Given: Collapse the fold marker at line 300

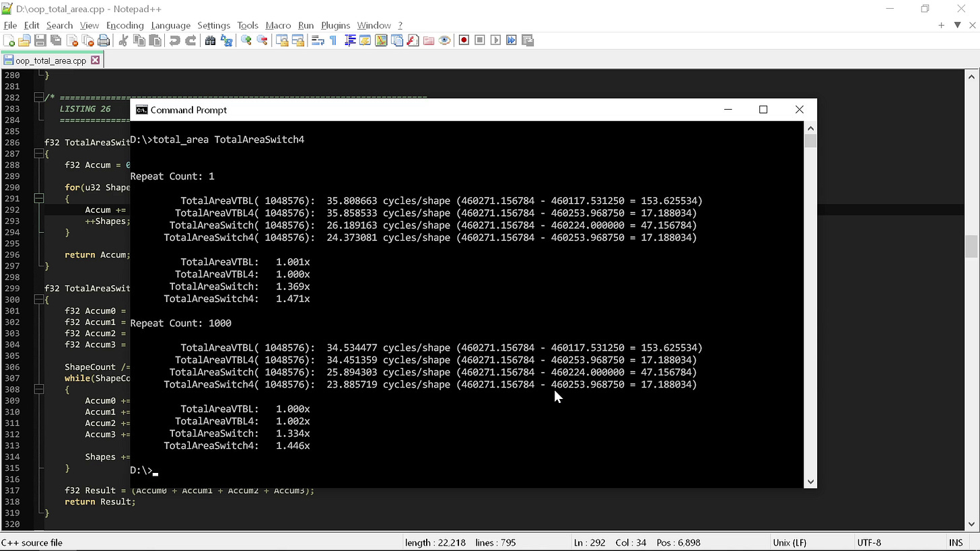Looking at the screenshot, I should coord(38,299).
